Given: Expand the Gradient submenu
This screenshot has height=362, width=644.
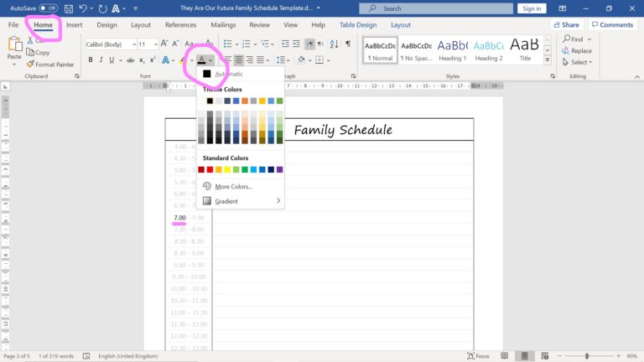Looking at the screenshot, I should click(241, 201).
